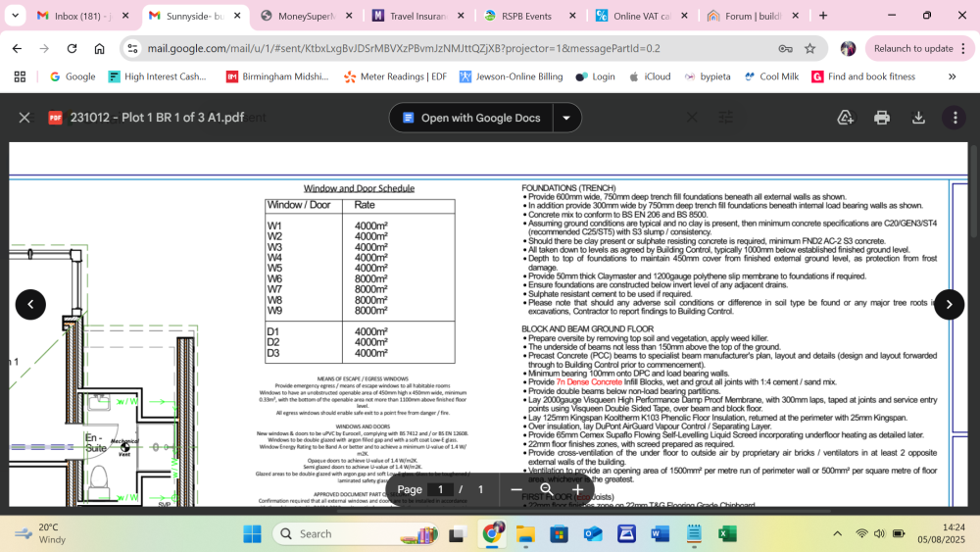Open Notepad from taskbar
The height and width of the screenshot is (552, 980).
tap(694, 534)
